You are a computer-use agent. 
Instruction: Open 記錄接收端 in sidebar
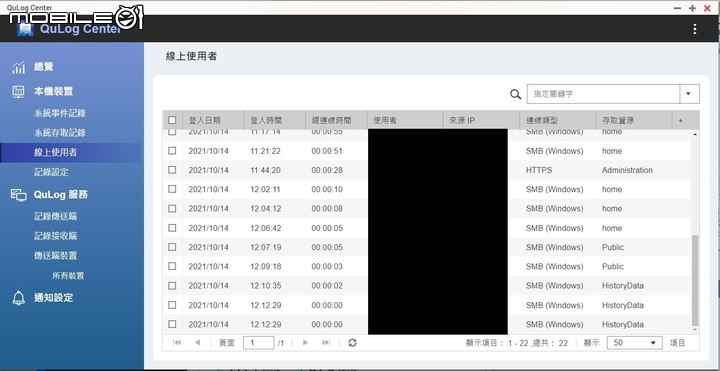[x=55, y=236]
